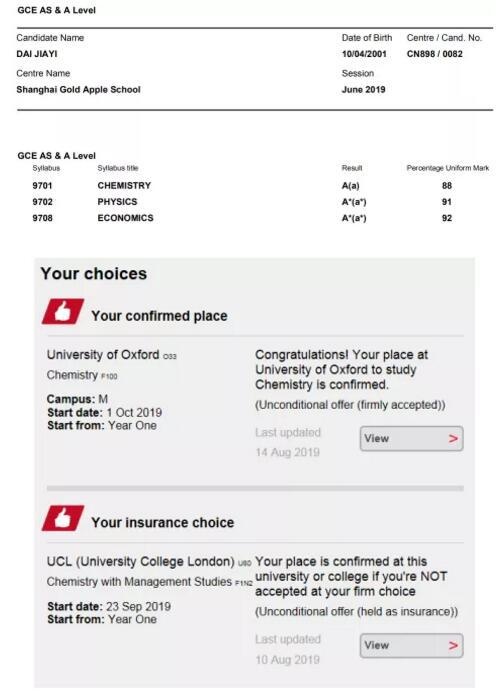Viewport: 501px width, 691px height.
Task: Click the candidate name DAI JIAYI
Action: tap(37, 54)
